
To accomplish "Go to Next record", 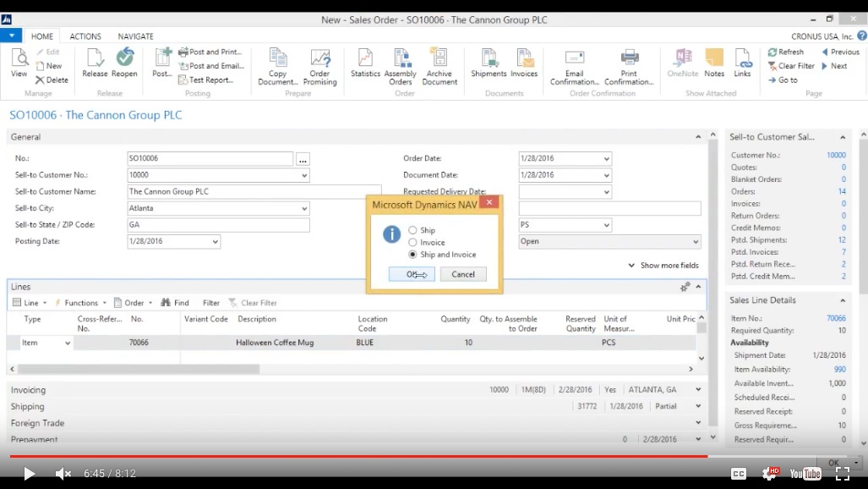I will point(834,65).
